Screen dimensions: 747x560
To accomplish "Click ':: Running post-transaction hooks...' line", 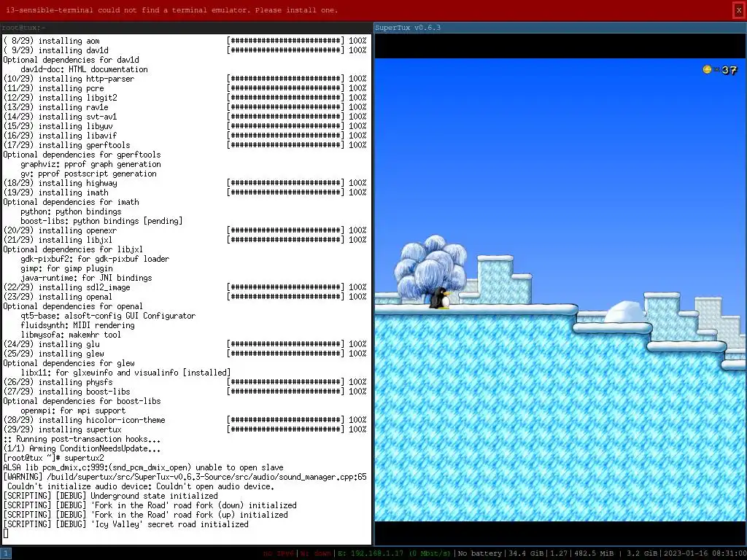I will tap(82, 439).
